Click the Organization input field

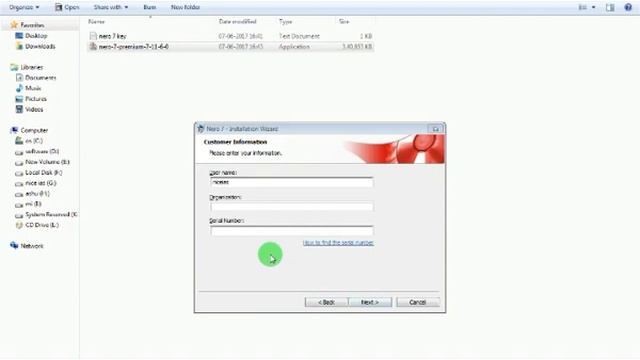coord(291,207)
